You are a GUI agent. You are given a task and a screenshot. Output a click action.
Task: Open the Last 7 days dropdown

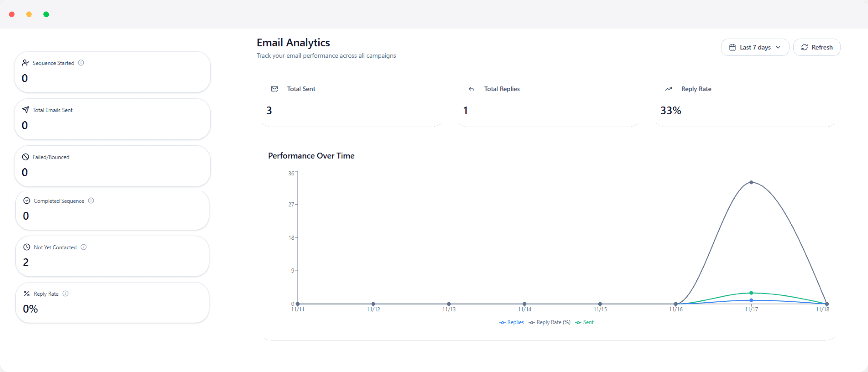pyautogui.click(x=755, y=47)
